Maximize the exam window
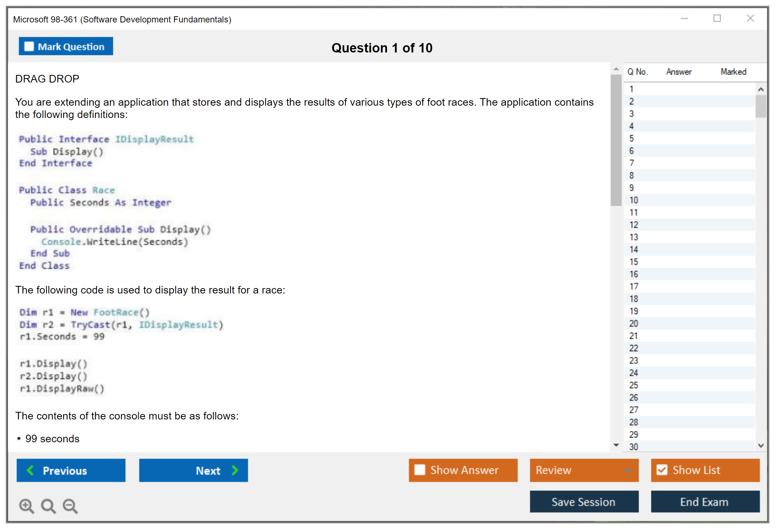The height and width of the screenshot is (532, 778). coord(717,18)
